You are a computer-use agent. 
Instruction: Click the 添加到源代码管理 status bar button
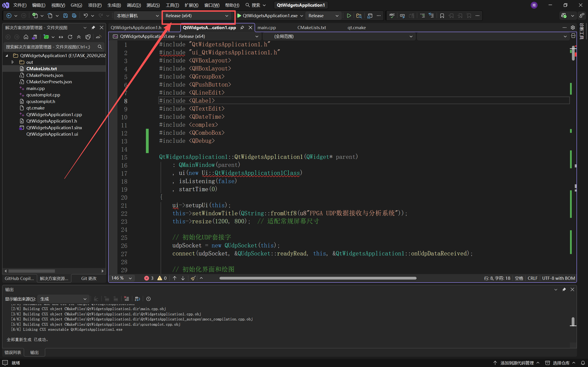tap(517, 363)
